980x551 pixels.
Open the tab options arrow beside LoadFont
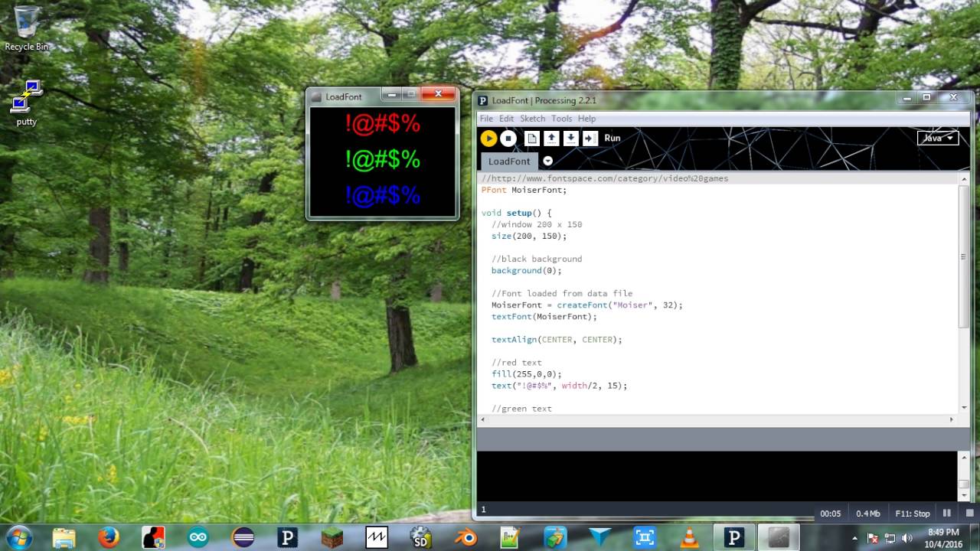tap(547, 161)
